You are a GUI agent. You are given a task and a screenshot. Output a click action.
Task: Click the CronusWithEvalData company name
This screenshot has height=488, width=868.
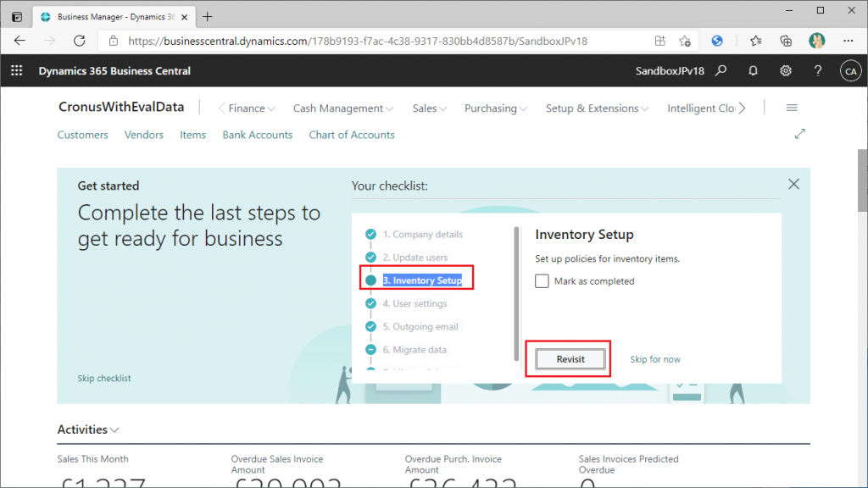[x=121, y=108]
